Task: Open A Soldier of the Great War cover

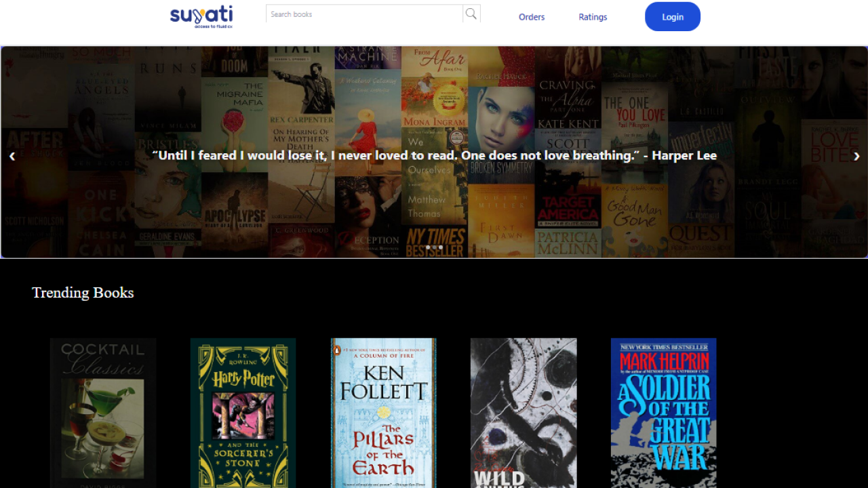Action: click(664, 413)
